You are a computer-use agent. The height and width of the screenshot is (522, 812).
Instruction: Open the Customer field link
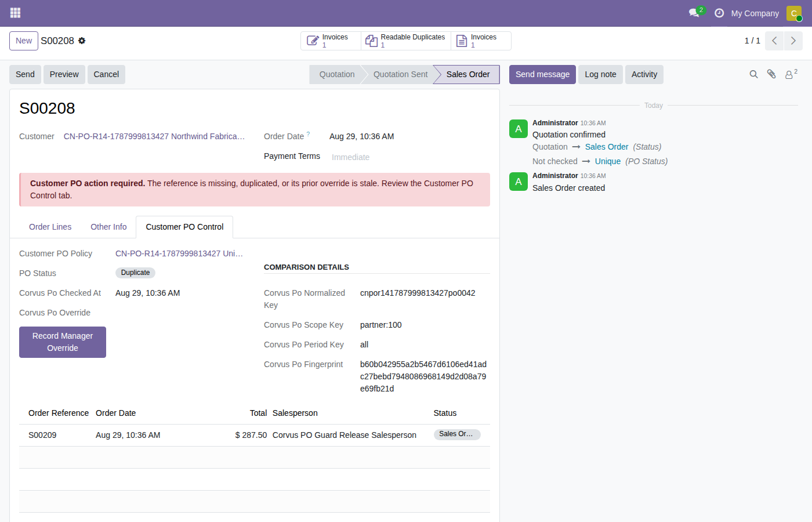point(154,136)
